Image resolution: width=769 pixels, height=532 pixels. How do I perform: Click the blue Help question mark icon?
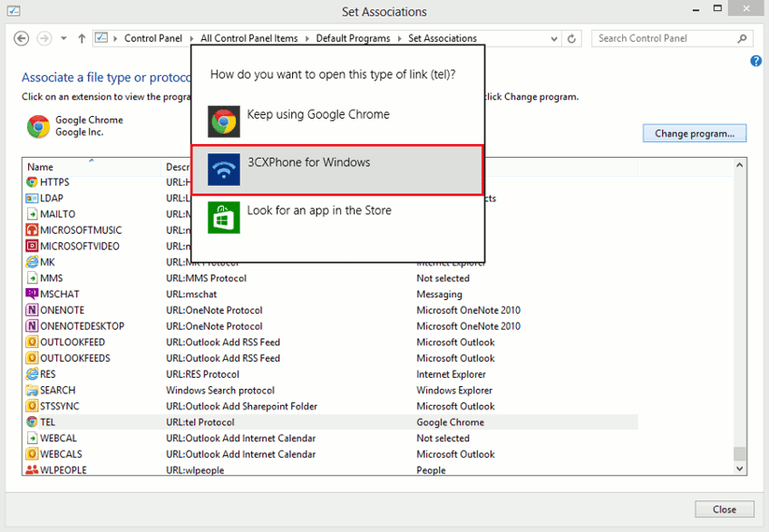pos(755,61)
